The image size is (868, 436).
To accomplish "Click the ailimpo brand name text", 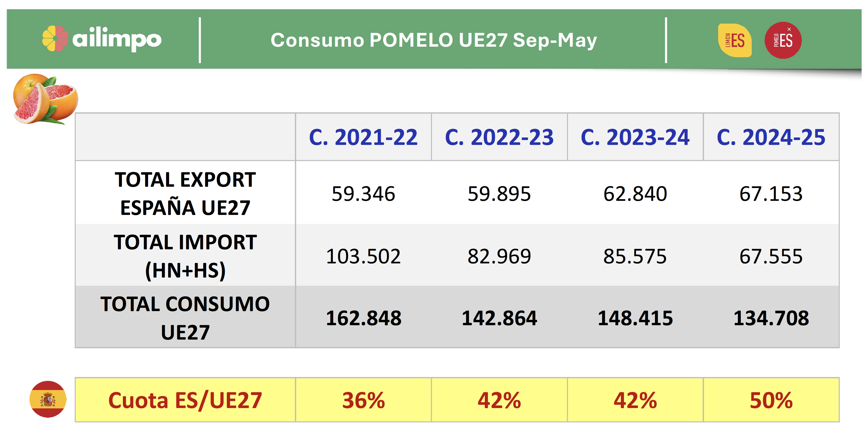I will click(117, 39).
